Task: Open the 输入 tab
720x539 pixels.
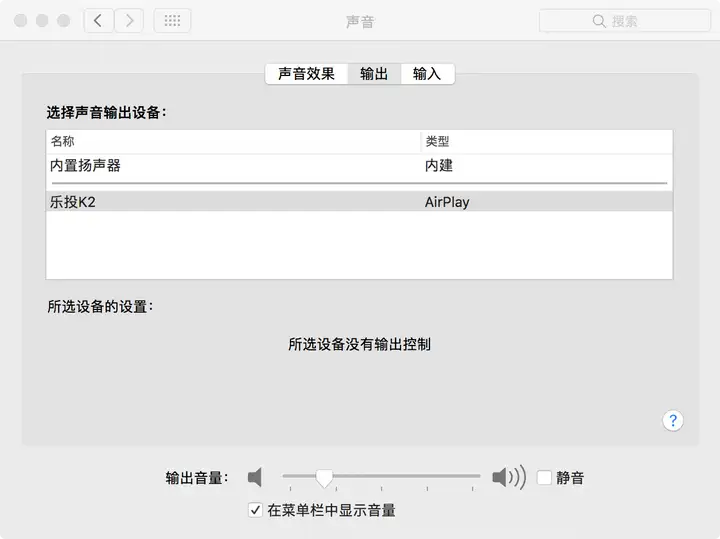Action: point(428,74)
